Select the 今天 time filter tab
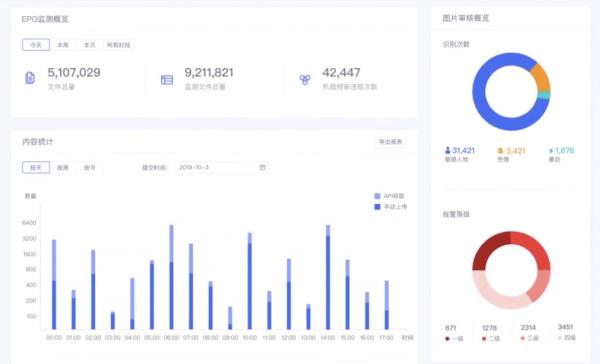Screen dimensions: 600x364 tap(36, 45)
